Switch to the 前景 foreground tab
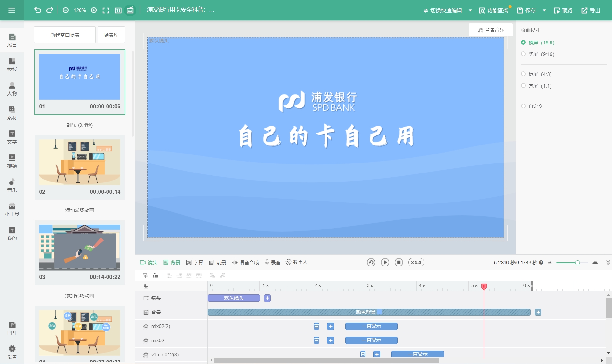The width and height of the screenshot is (612, 364). [x=218, y=262]
